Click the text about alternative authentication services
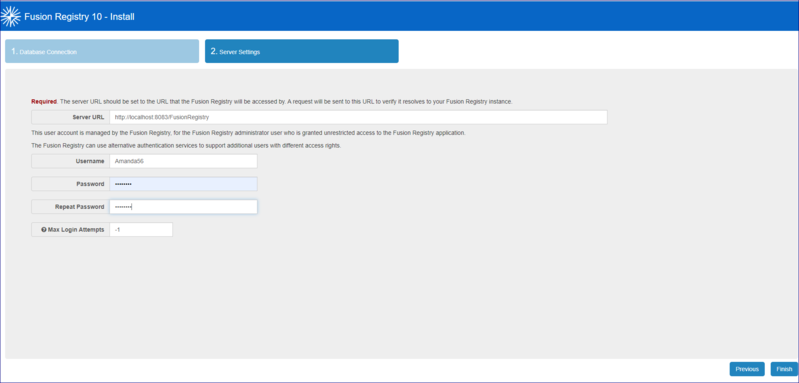799x383 pixels. point(185,146)
